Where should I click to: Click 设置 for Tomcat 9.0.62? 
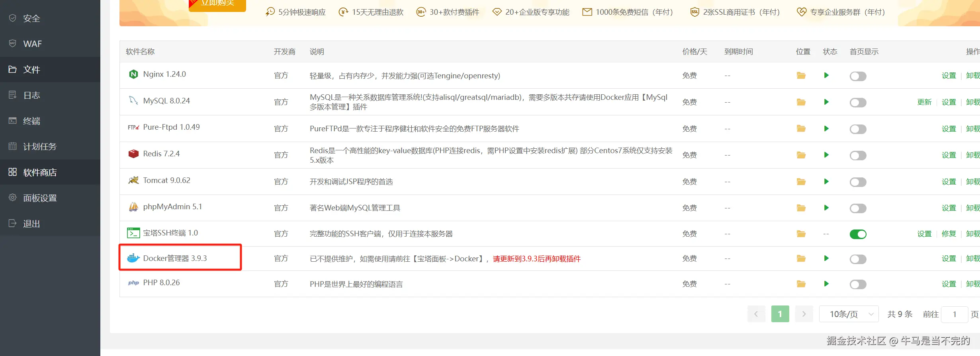coord(949,182)
